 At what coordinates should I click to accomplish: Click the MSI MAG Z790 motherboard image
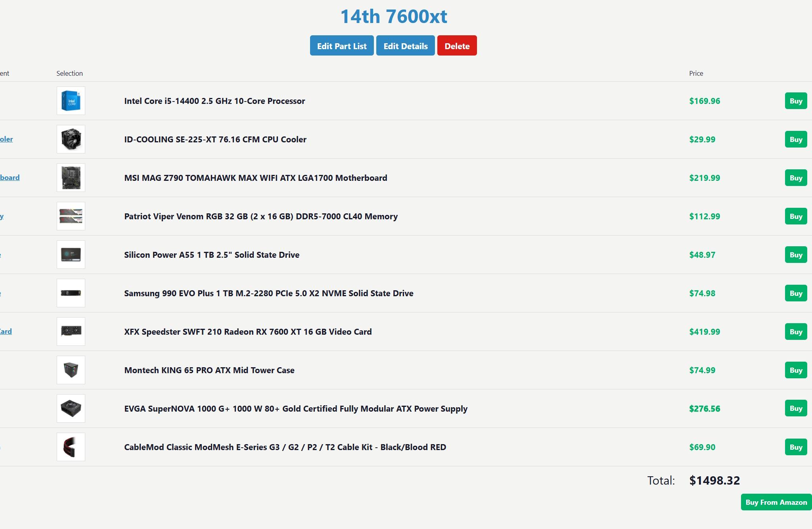71,178
